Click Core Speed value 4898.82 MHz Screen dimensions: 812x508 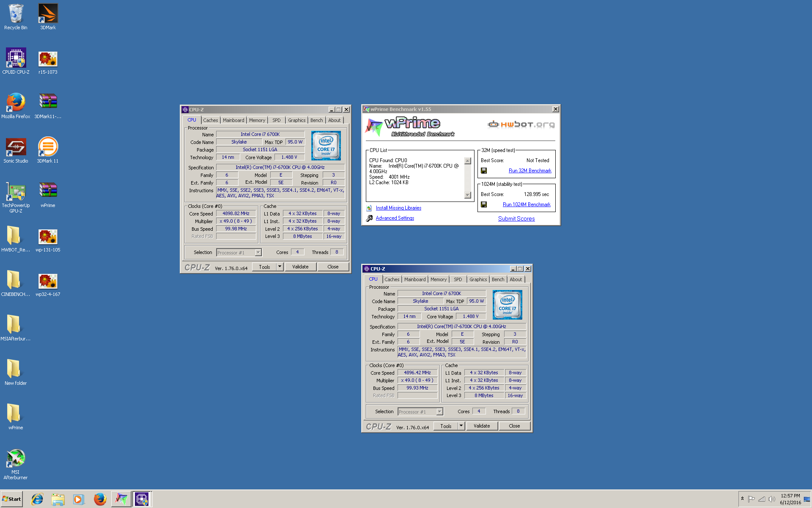(236, 213)
